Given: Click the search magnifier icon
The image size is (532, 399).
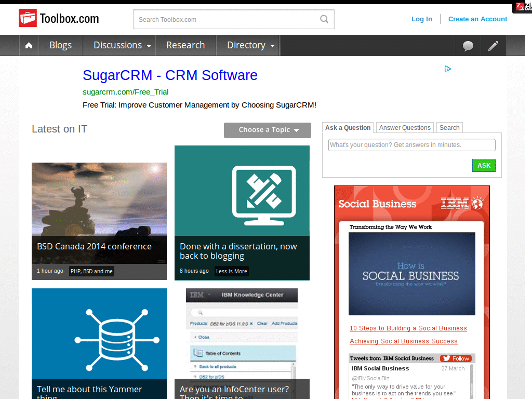Looking at the screenshot, I should click(324, 19).
